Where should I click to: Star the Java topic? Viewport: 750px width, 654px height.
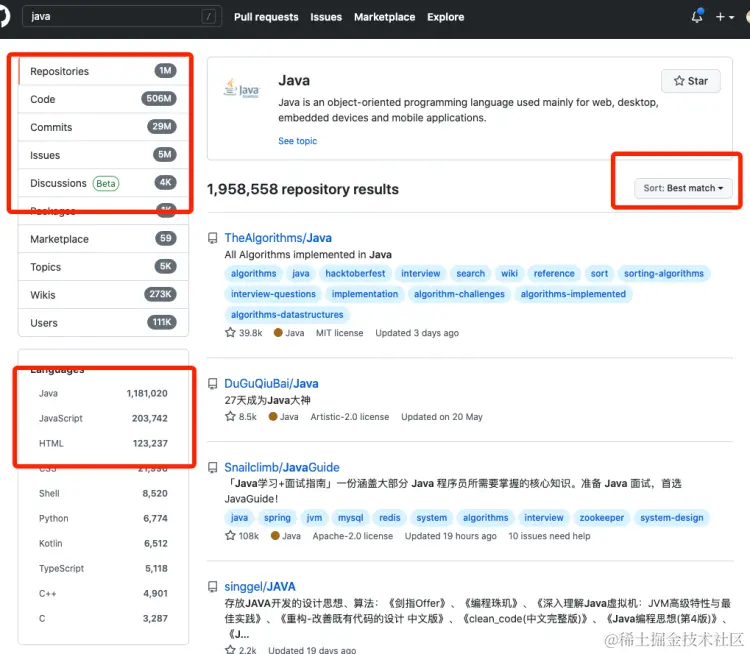pos(690,81)
